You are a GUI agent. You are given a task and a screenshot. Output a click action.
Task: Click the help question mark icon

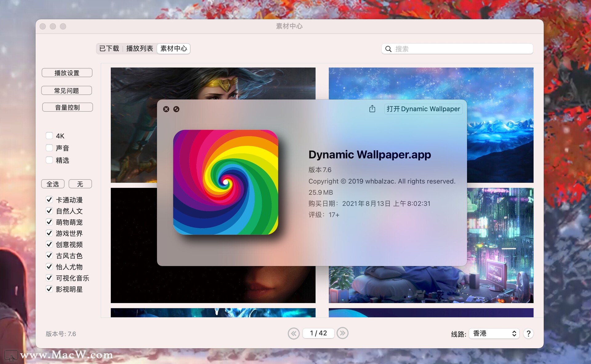tap(529, 333)
